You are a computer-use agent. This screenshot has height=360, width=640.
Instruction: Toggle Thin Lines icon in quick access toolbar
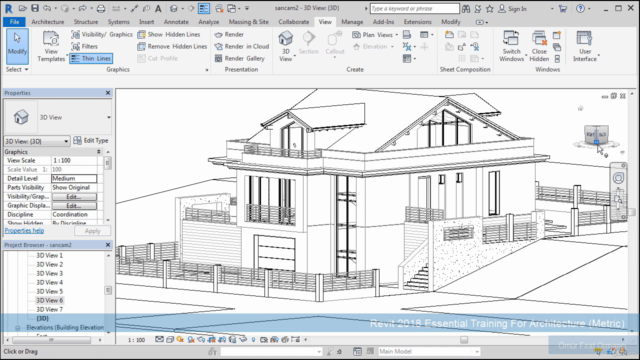point(204,8)
